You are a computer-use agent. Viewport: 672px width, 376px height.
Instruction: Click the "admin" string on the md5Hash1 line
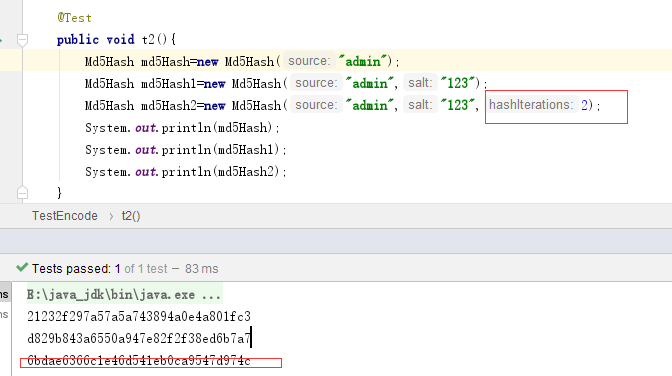pyautogui.click(x=369, y=83)
